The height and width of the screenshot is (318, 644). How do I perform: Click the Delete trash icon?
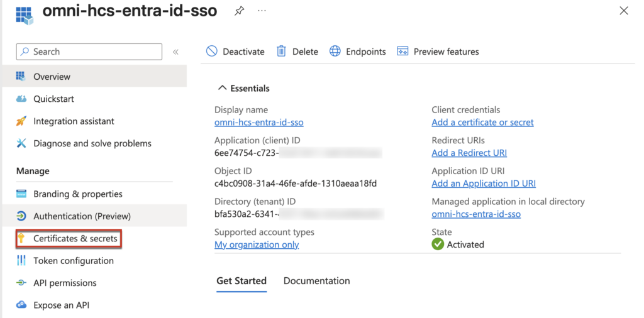click(282, 52)
